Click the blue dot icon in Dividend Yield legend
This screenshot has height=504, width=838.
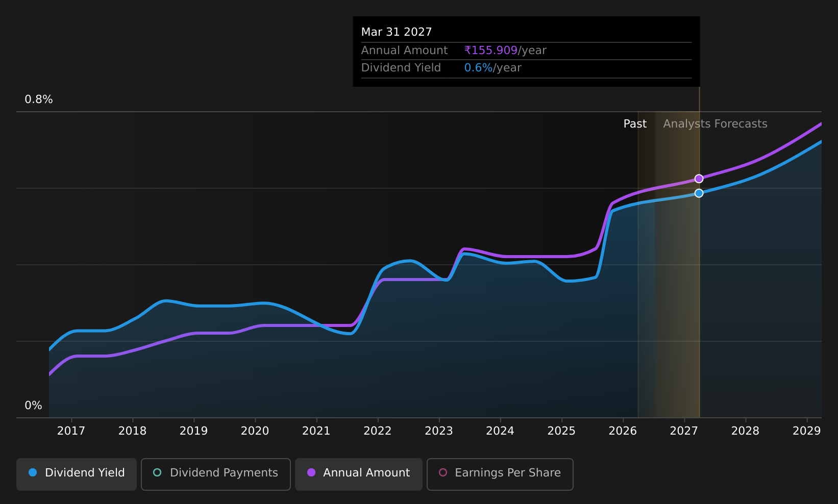[x=33, y=472]
